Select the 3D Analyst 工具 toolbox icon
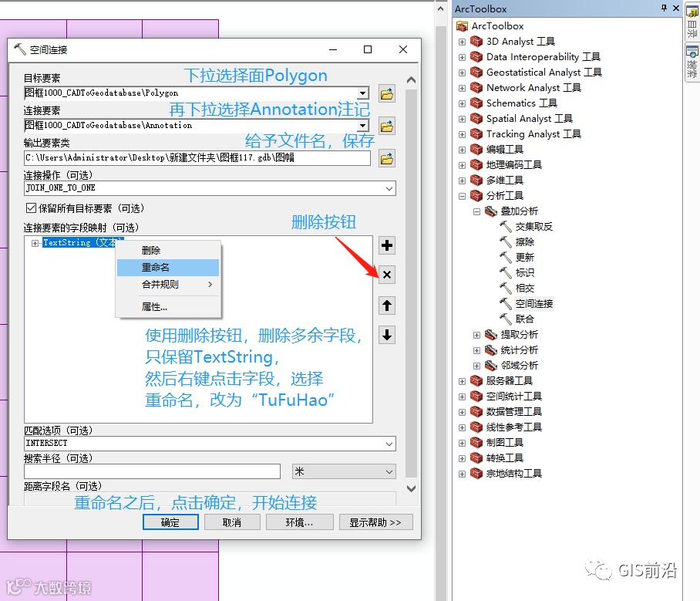The image size is (700, 601). (476, 42)
